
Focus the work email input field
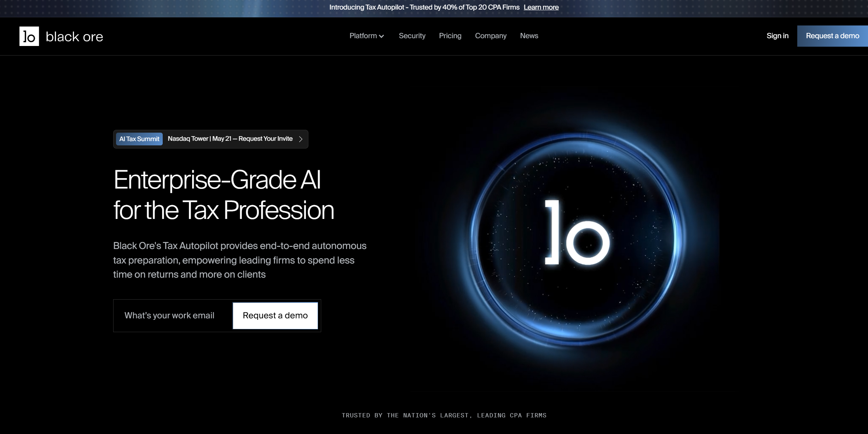pyautogui.click(x=173, y=316)
